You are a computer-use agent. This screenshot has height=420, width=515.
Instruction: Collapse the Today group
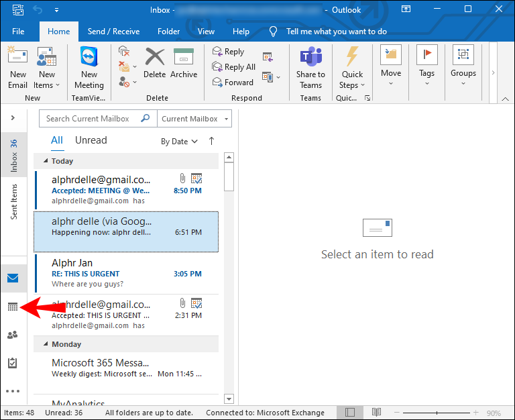tap(46, 161)
